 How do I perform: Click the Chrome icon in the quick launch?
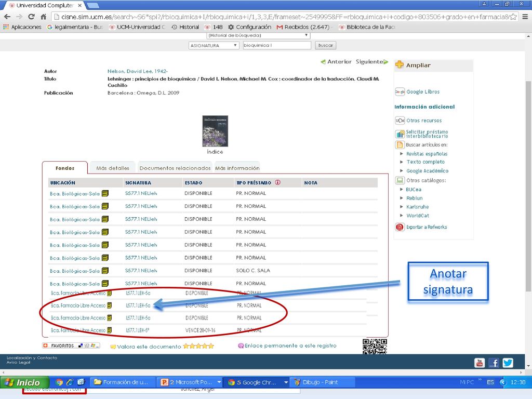pos(59,382)
